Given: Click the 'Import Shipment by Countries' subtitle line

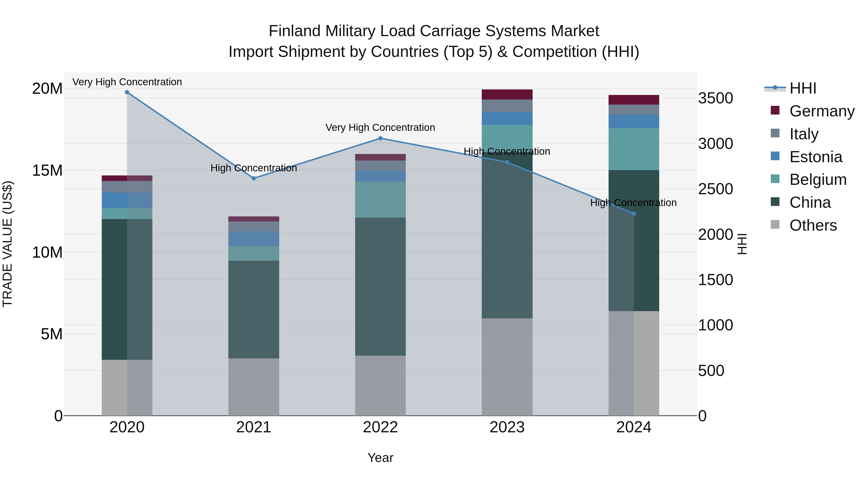Looking at the screenshot, I should (x=434, y=52).
